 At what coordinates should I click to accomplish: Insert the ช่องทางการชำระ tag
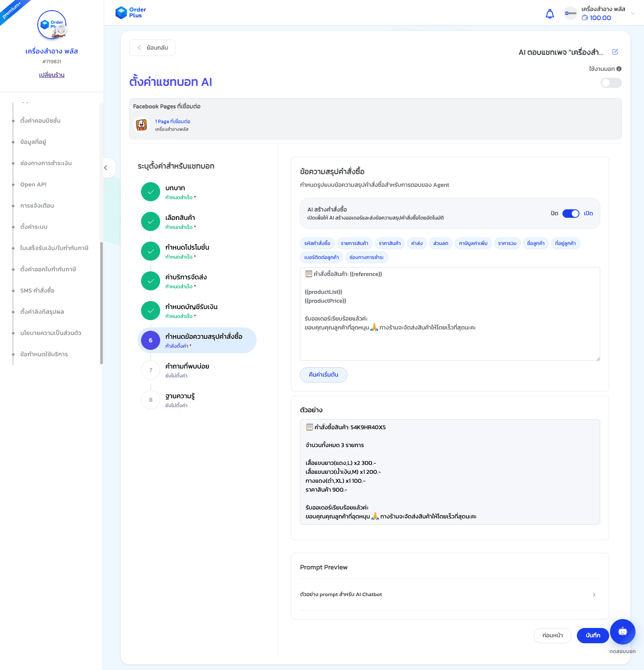(x=367, y=257)
